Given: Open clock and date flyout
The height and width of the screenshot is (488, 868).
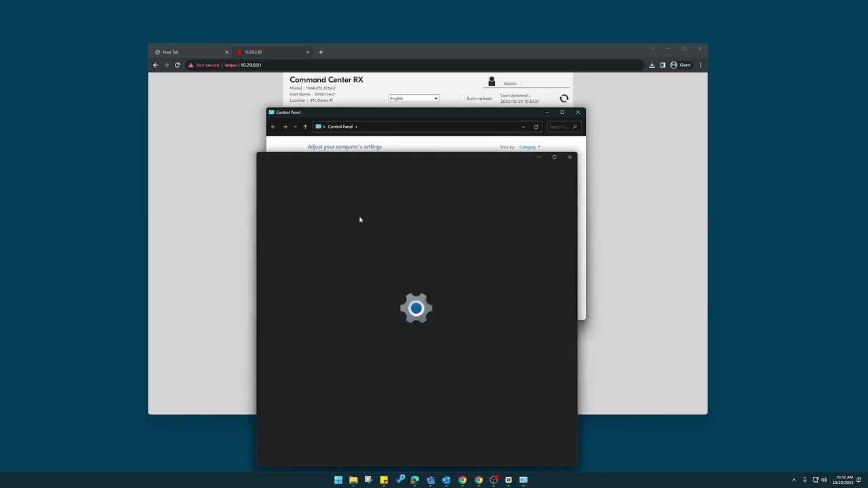Looking at the screenshot, I should [x=844, y=480].
